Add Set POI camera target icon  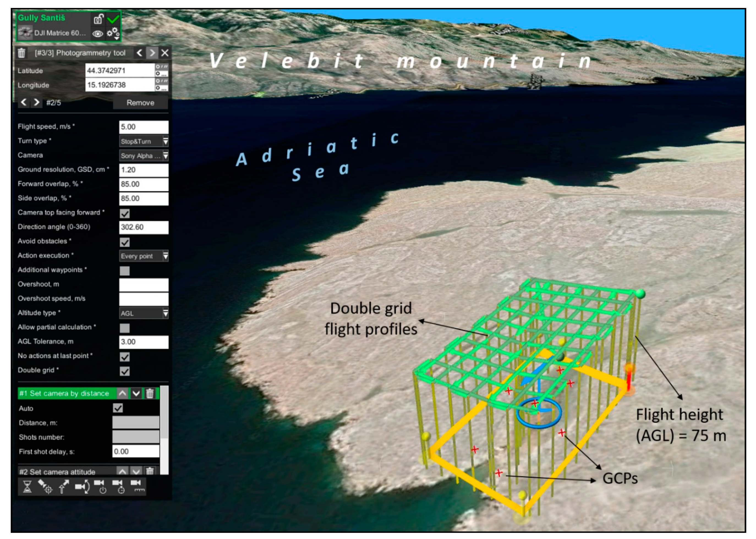point(45,487)
